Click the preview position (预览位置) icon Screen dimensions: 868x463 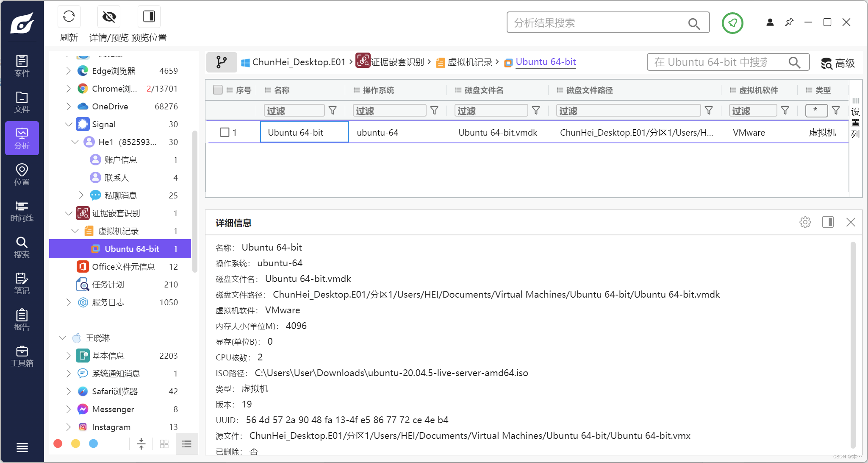(x=149, y=17)
